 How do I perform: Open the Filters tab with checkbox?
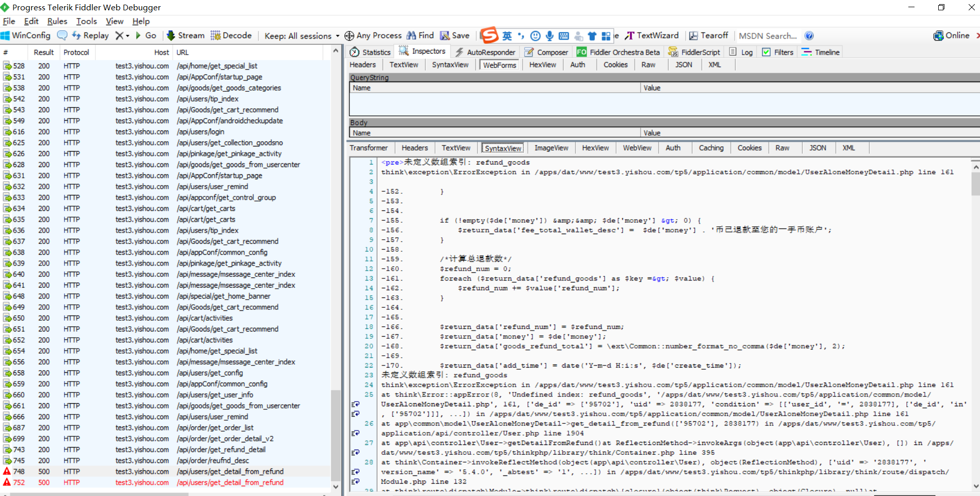pos(778,52)
